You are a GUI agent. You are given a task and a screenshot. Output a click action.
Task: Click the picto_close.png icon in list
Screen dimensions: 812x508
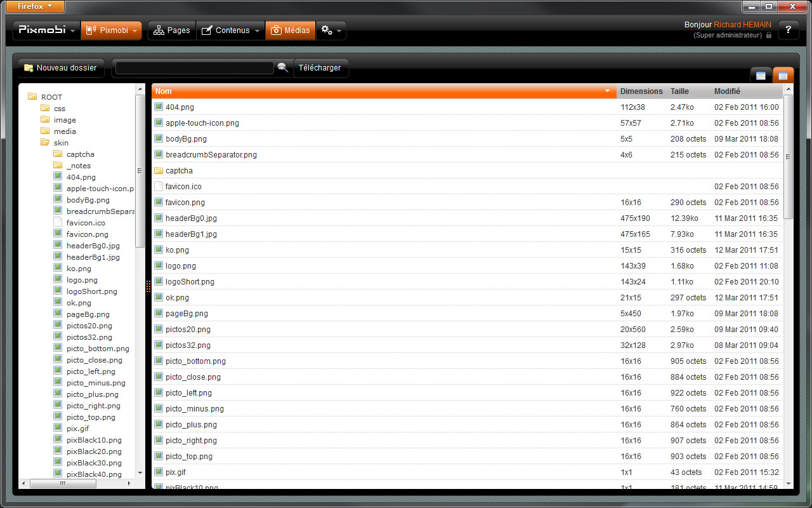159,377
